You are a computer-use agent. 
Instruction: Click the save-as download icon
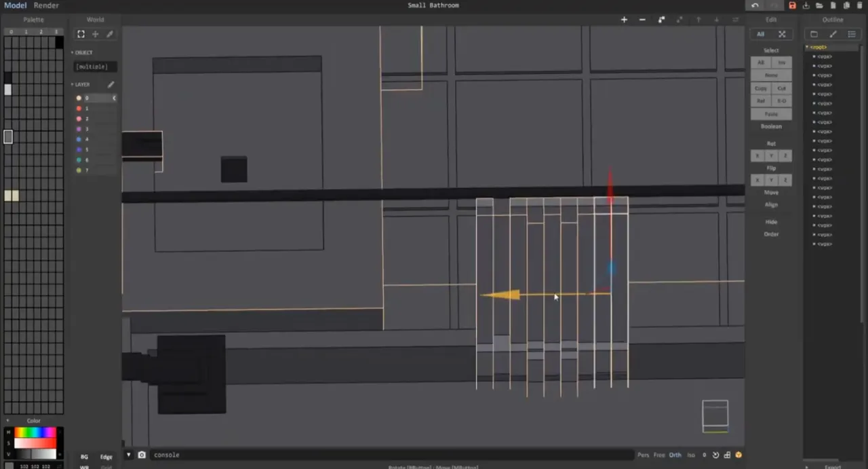click(806, 5)
